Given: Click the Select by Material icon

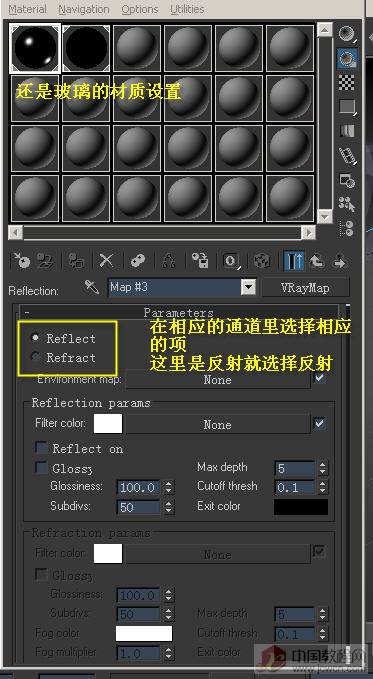Looking at the screenshot, I should 347,204.
